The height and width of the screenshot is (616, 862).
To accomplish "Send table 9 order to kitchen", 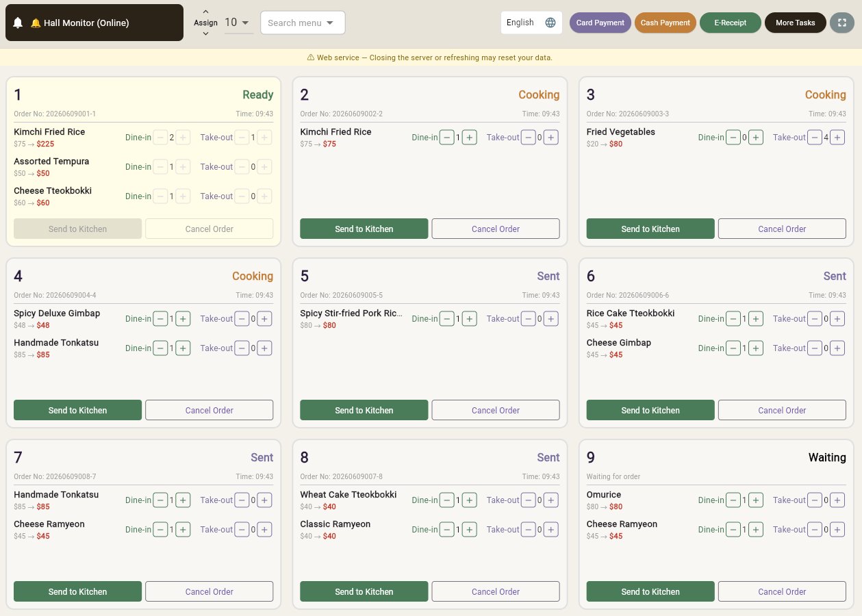I will coord(650,591).
